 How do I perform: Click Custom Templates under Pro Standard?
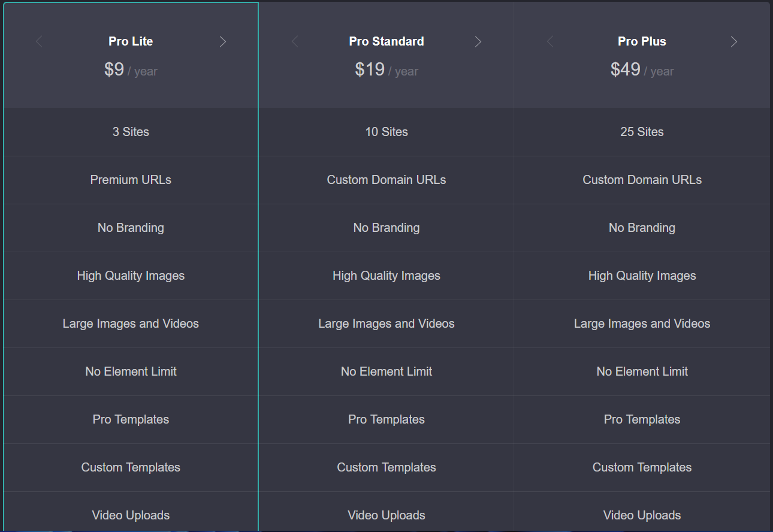pyautogui.click(x=386, y=467)
